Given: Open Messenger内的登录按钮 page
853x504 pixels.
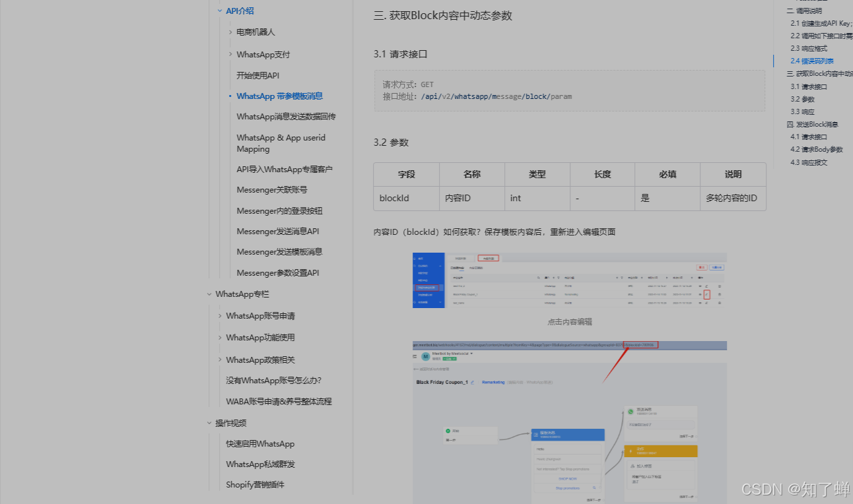Looking at the screenshot, I should click(280, 211).
